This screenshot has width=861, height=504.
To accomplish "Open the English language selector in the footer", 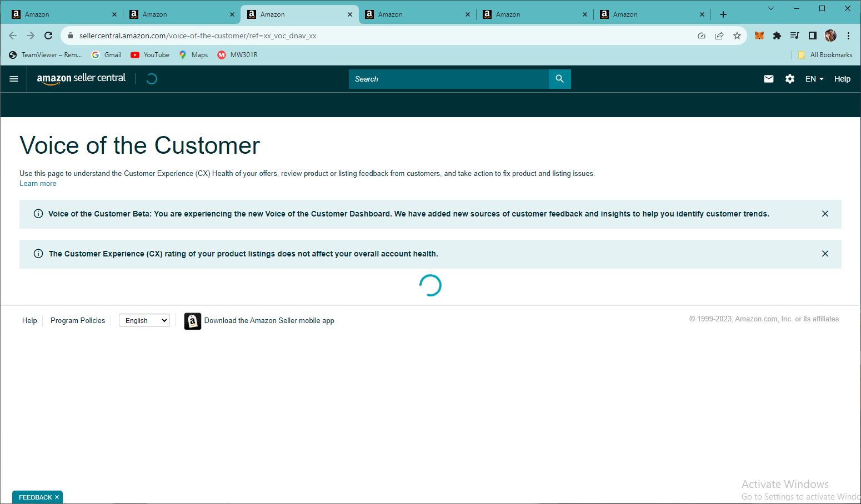I will [x=144, y=320].
